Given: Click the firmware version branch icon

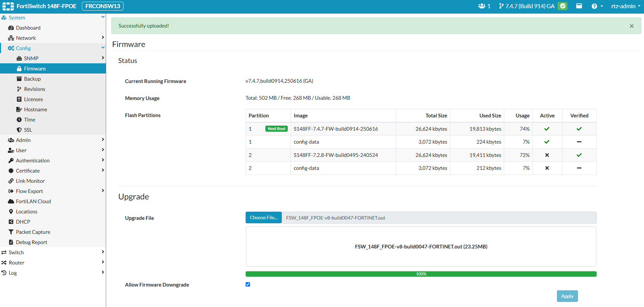Looking at the screenshot, I should [x=501, y=6].
